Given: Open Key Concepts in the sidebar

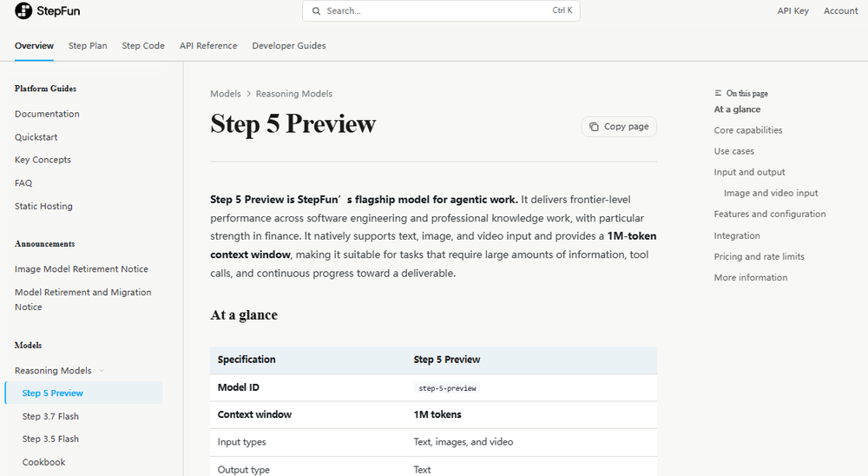Looking at the screenshot, I should point(43,160).
